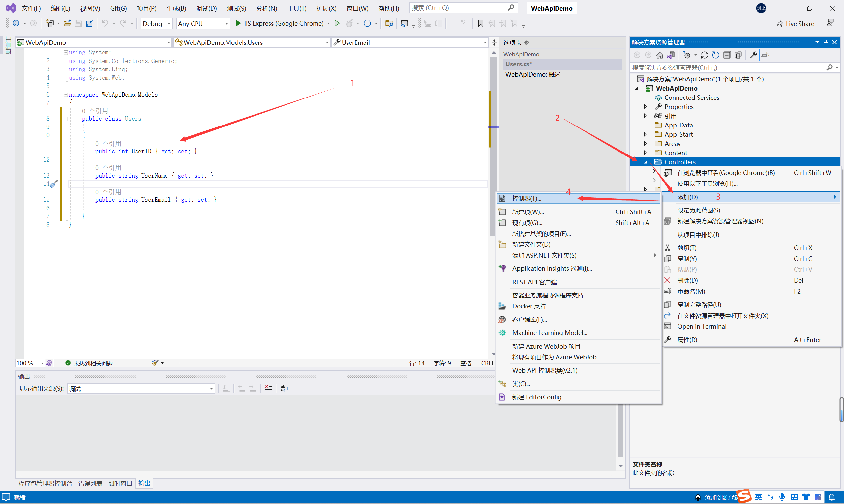This screenshot has height=504, width=844.
Task: Click the Solution Explorer properties wrench icon
Action: [753, 55]
